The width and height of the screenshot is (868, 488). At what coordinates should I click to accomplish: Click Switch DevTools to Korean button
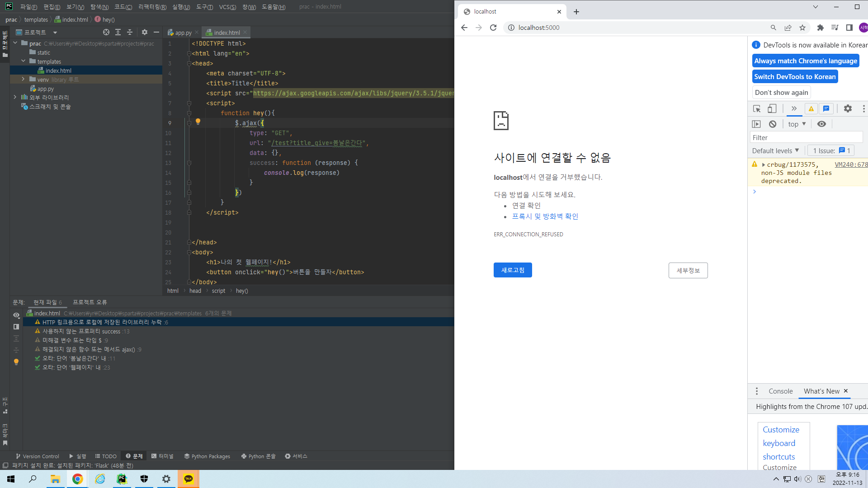pos(795,77)
